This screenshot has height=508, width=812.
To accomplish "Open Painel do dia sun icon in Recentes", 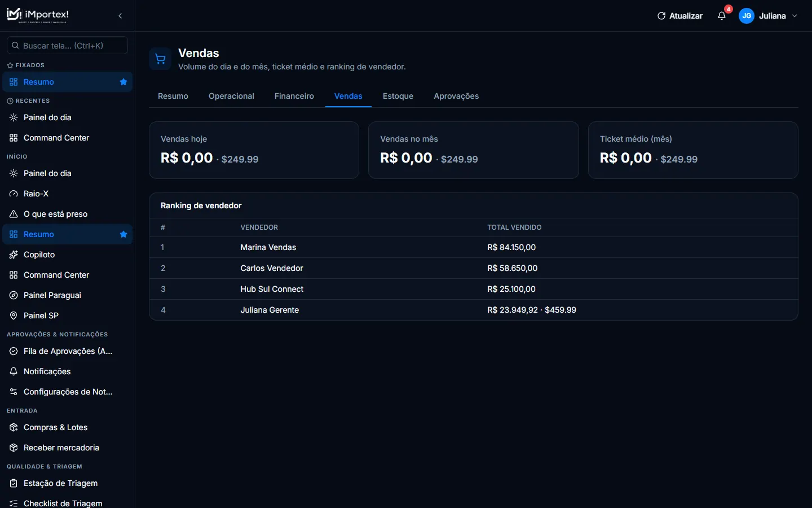I will pos(14,117).
